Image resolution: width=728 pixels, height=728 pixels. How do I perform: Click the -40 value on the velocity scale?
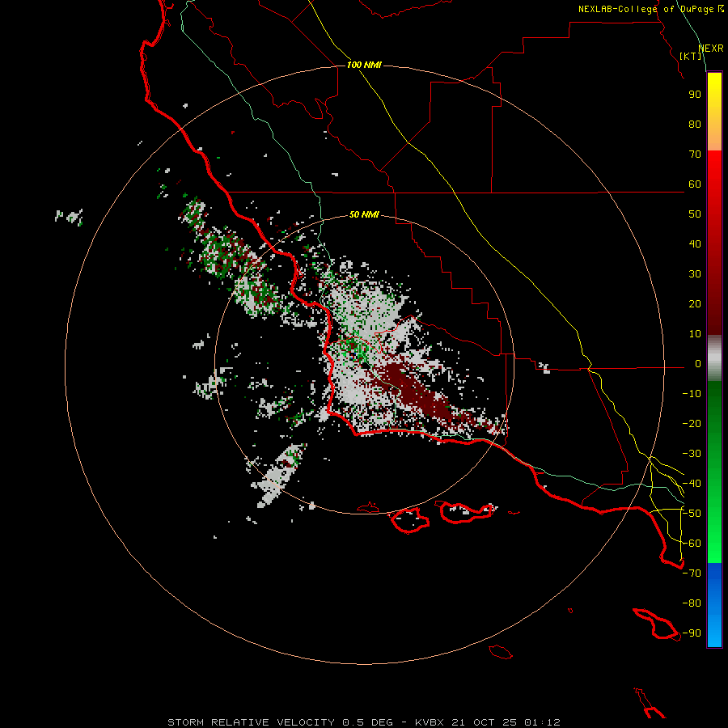pos(692,484)
